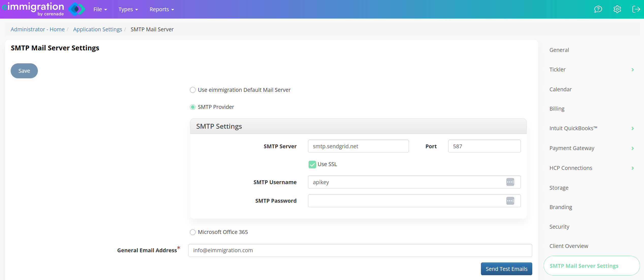Viewport: 644px width, 280px height.
Task: Open the help chat icon
Action: pos(598,9)
